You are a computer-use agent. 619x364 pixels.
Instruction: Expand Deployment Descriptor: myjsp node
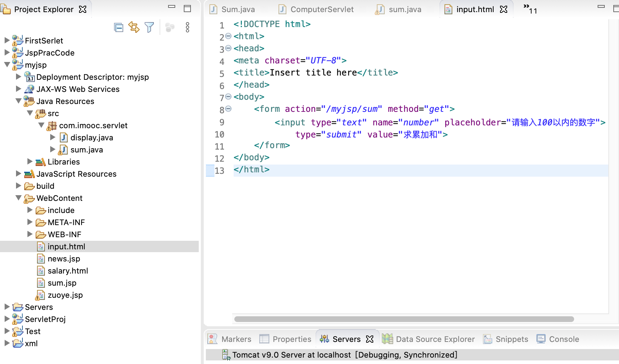[18, 77]
